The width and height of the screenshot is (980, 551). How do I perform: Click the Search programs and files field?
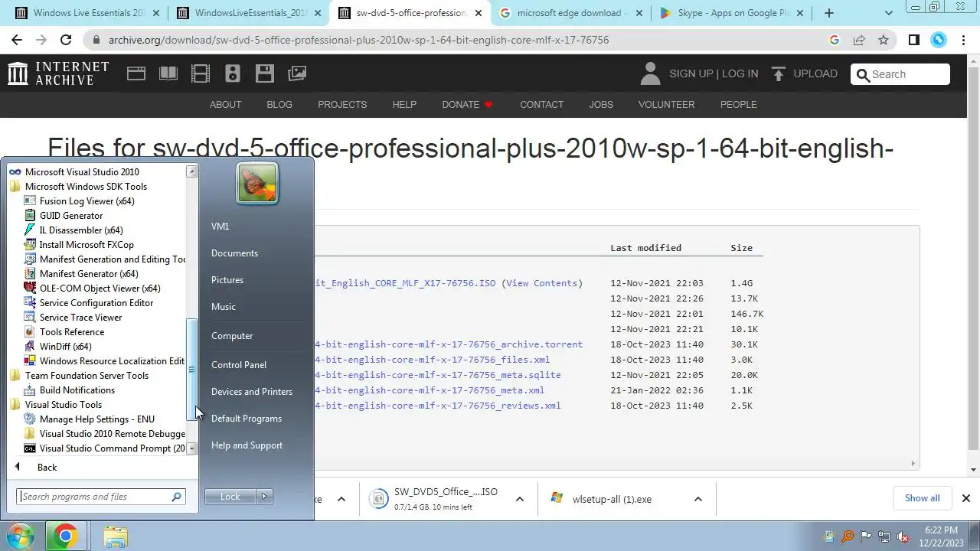[x=101, y=497]
